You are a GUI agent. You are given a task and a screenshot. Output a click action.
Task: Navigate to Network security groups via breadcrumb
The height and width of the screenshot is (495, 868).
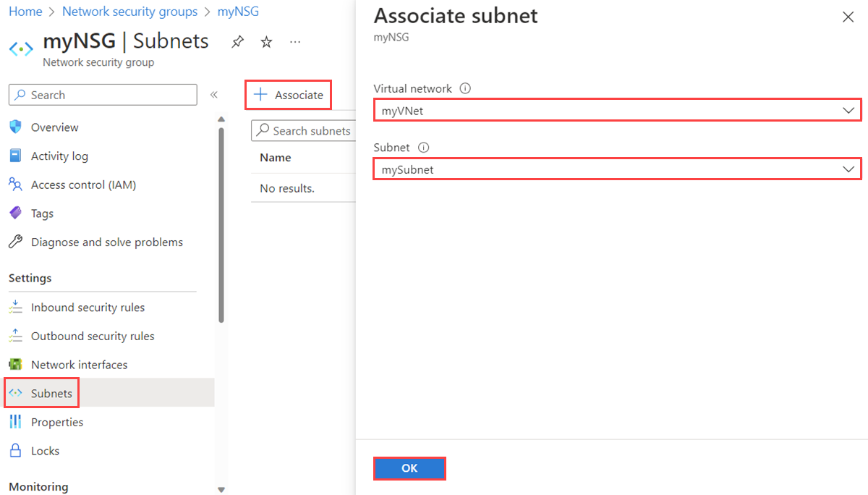pyautogui.click(x=129, y=12)
